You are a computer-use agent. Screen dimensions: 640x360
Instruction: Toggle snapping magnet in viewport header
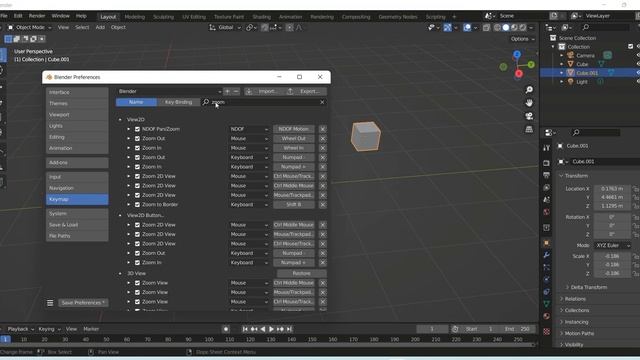coord(264,28)
